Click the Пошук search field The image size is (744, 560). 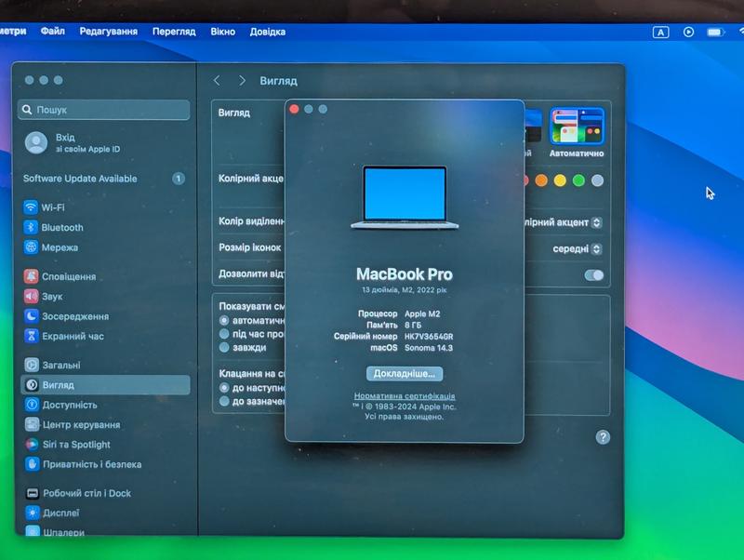tap(104, 110)
